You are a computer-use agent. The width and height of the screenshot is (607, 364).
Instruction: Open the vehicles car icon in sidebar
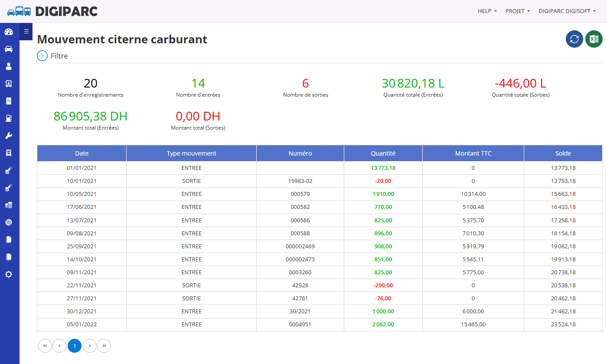(x=9, y=49)
